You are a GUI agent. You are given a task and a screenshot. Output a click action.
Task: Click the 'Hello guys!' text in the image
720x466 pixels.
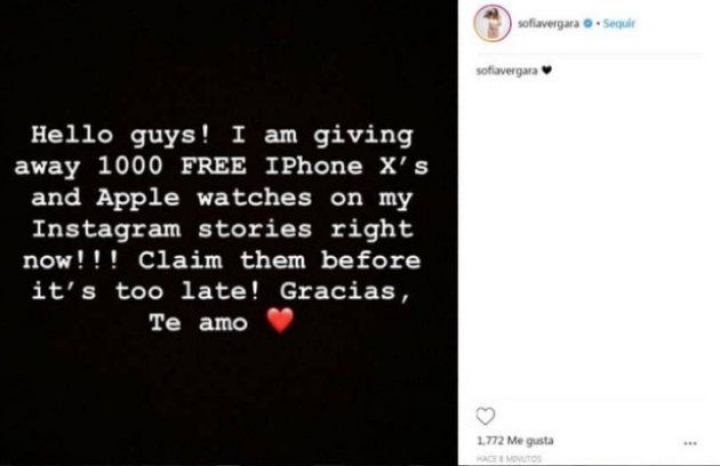[120, 136]
